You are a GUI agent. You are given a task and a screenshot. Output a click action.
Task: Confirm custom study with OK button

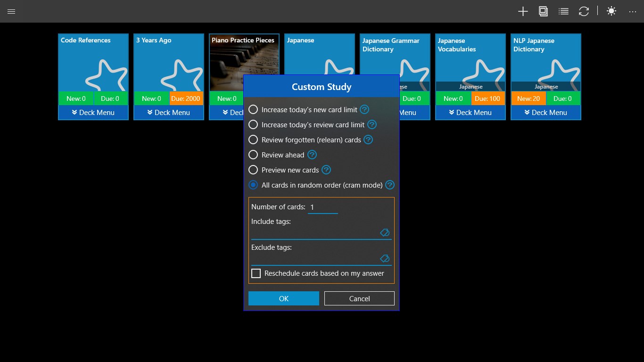click(x=283, y=298)
